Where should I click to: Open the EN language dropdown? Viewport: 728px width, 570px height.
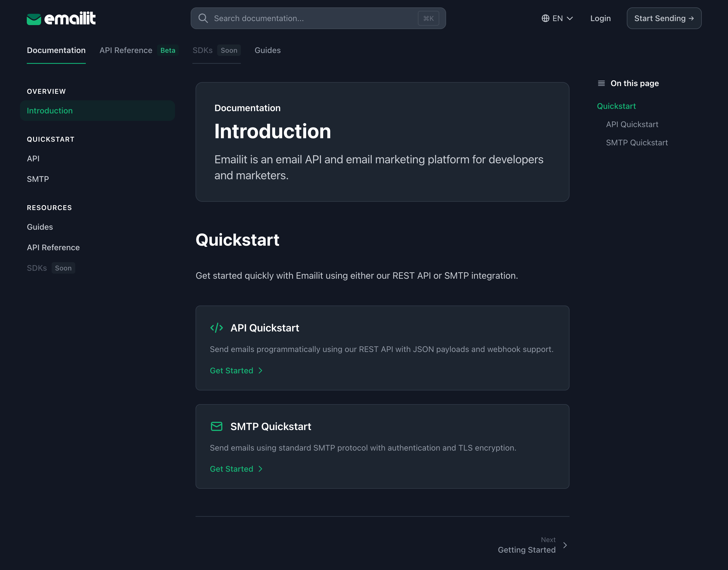click(557, 18)
